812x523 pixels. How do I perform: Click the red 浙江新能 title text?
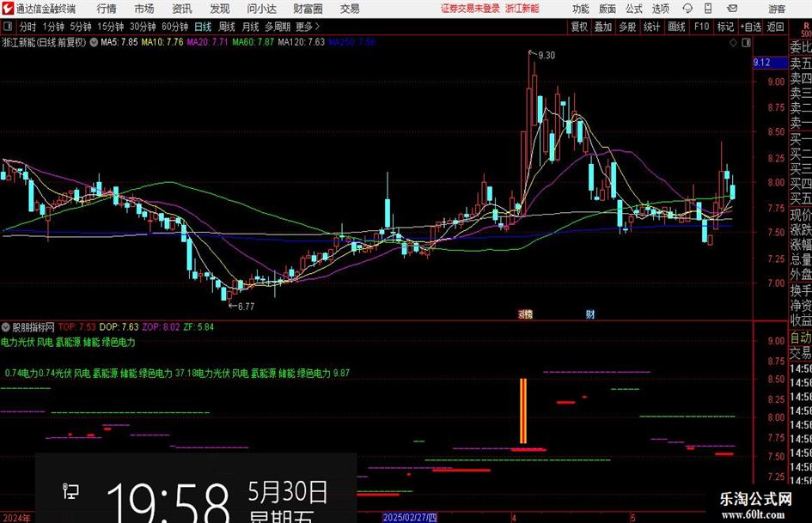tap(522, 9)
